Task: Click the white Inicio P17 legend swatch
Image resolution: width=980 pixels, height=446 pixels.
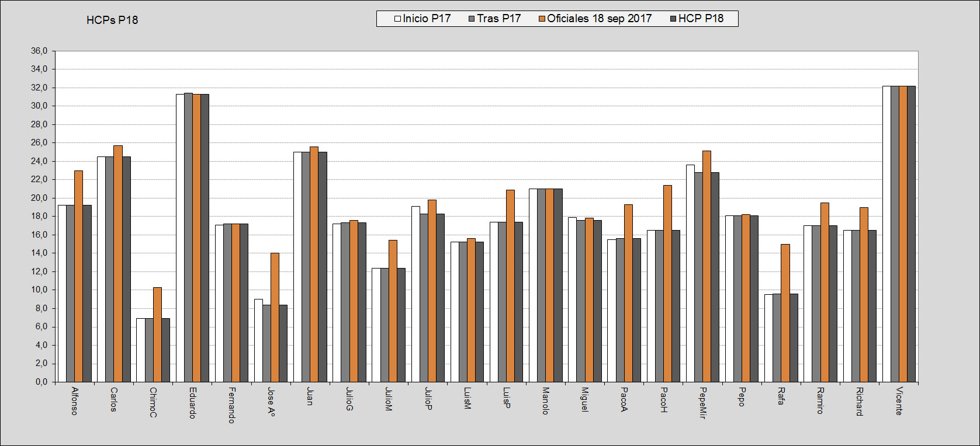Action: pos(398,19)
